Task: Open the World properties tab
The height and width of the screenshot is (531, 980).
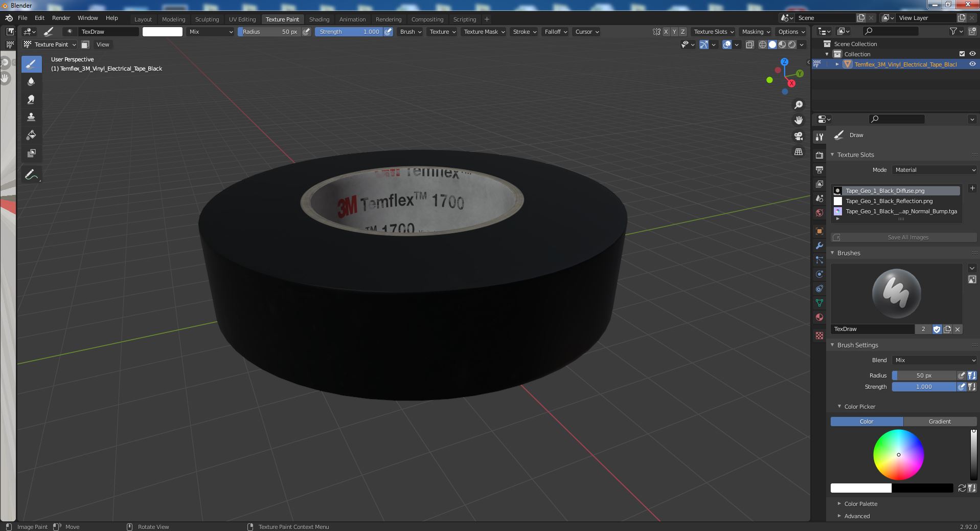Action: pyautogui.click(x=819, y=212)
